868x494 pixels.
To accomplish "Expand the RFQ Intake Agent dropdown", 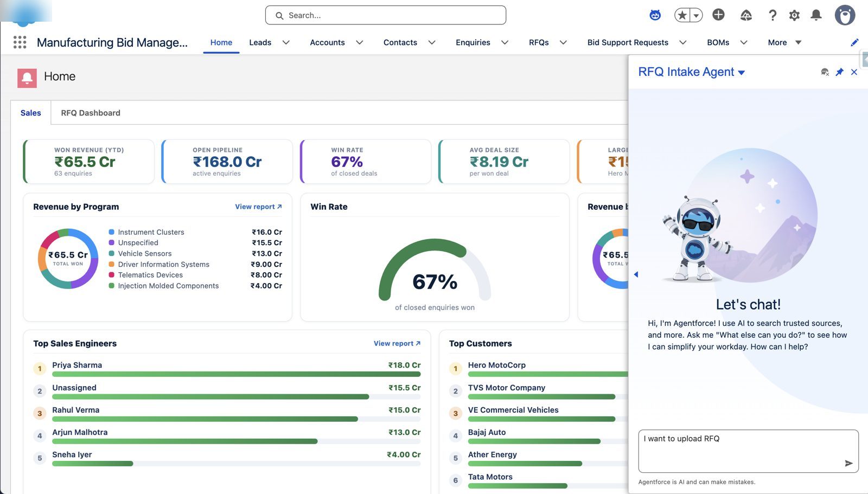I will pos(742,73).
